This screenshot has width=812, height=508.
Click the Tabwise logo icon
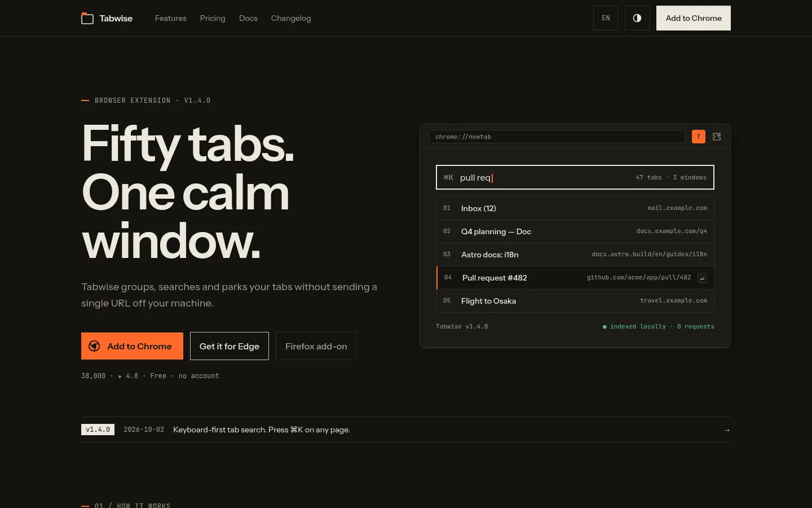87,18
